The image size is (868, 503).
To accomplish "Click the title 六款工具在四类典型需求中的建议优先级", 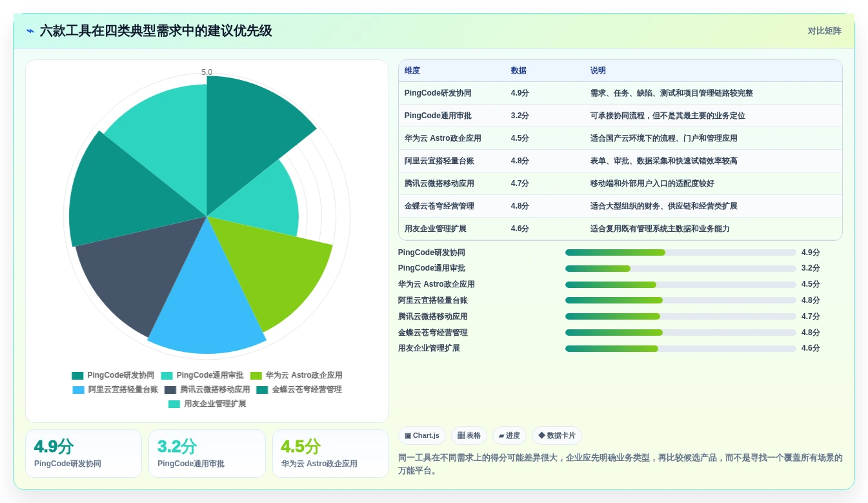I will [x=156, y=31].
